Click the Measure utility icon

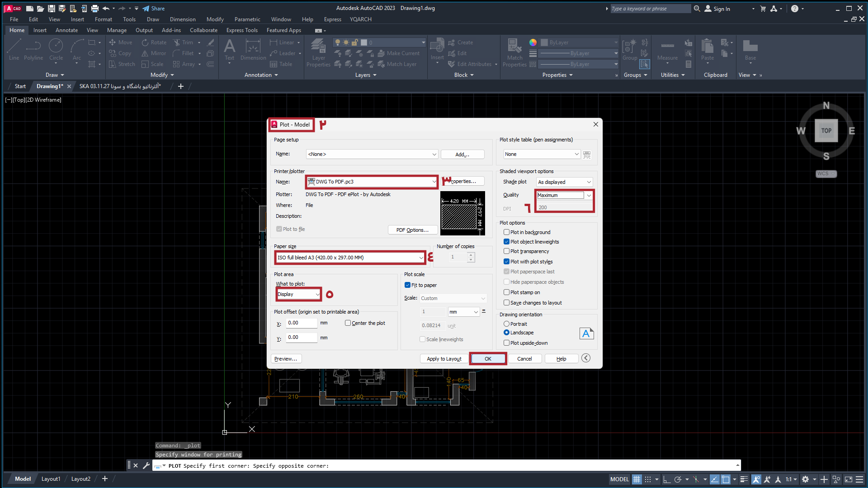(667, 50)
